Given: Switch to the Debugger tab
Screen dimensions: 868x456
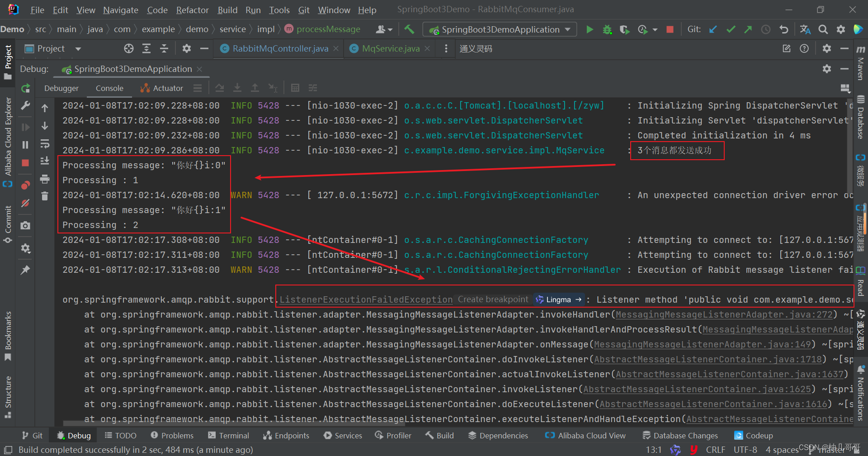Looking at the screenshot, I should (x=61, y=88).
